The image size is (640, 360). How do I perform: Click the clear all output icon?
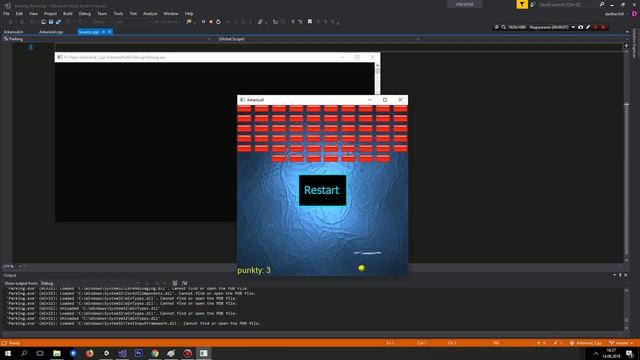coord(175,283)
